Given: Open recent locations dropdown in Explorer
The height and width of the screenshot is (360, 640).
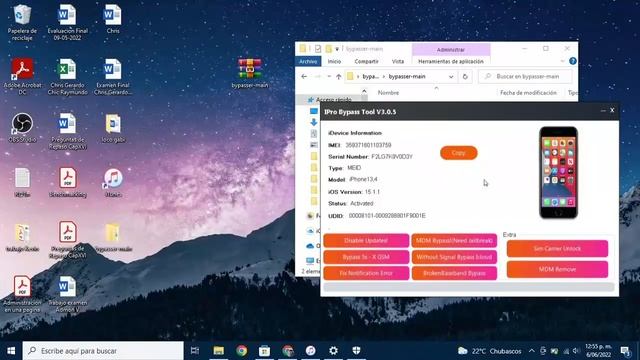Looking at the screenshot, I should click(329, 76).
